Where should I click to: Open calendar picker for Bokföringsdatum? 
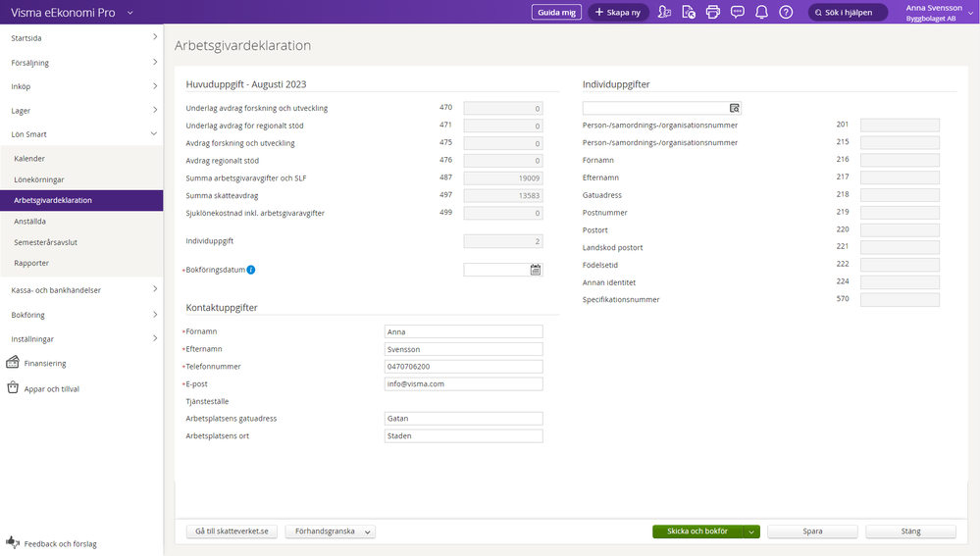pos(536,270)
